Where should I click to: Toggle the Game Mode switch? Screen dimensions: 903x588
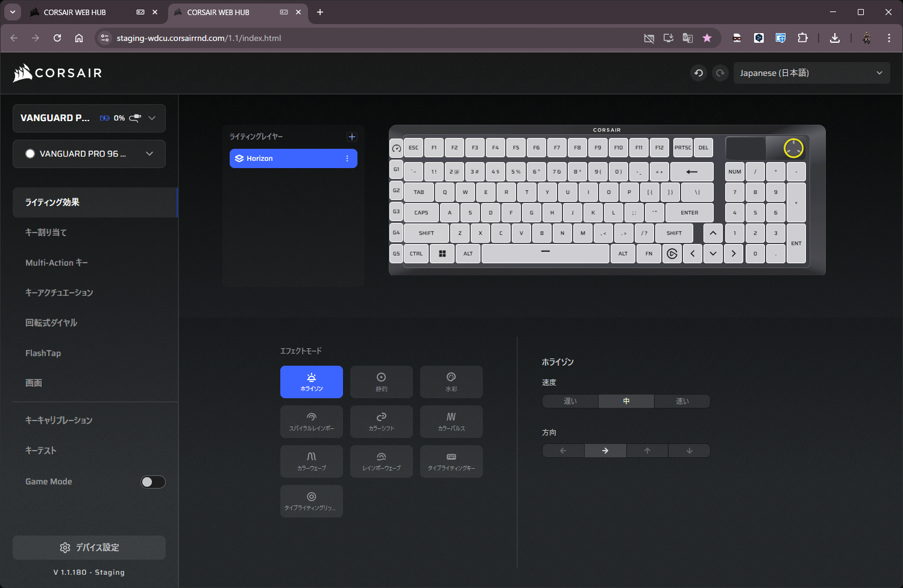point(153,482)
